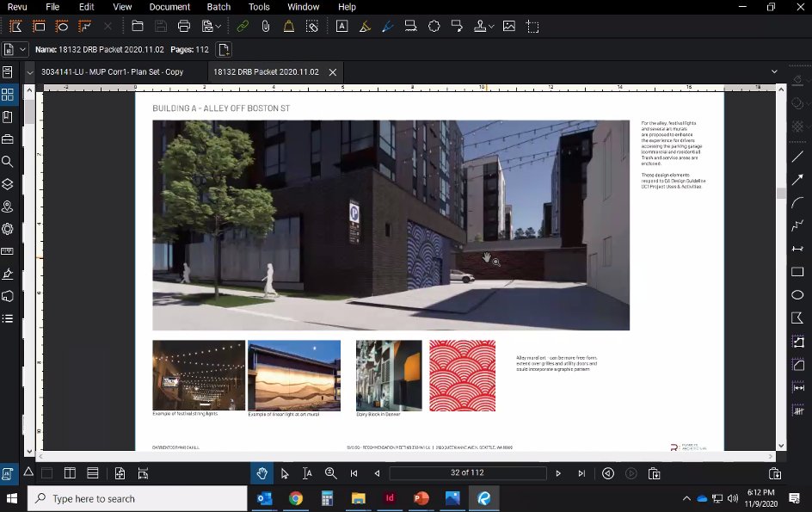Select the Callout tool
The width and height of the screenshot is (812, 512).
[x=457, y=26]
